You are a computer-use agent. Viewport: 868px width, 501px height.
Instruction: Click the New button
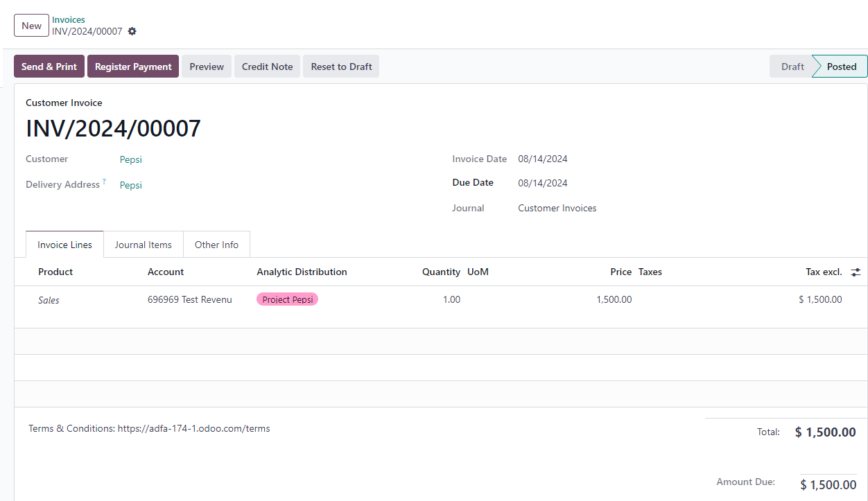(31, 26)
